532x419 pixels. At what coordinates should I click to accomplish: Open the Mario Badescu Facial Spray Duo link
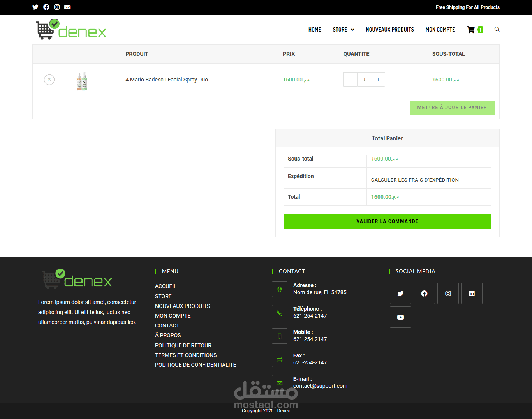tap(167, 80)
